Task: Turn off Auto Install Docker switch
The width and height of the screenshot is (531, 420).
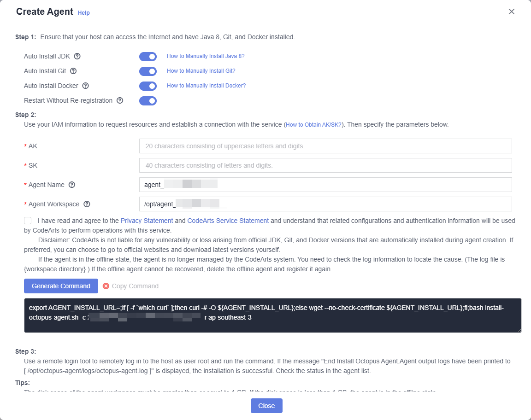Action: (148, 86)
